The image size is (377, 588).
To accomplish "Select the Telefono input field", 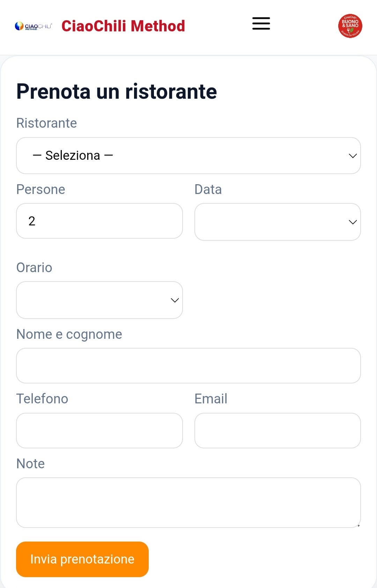I will click(x=99, y=431).
